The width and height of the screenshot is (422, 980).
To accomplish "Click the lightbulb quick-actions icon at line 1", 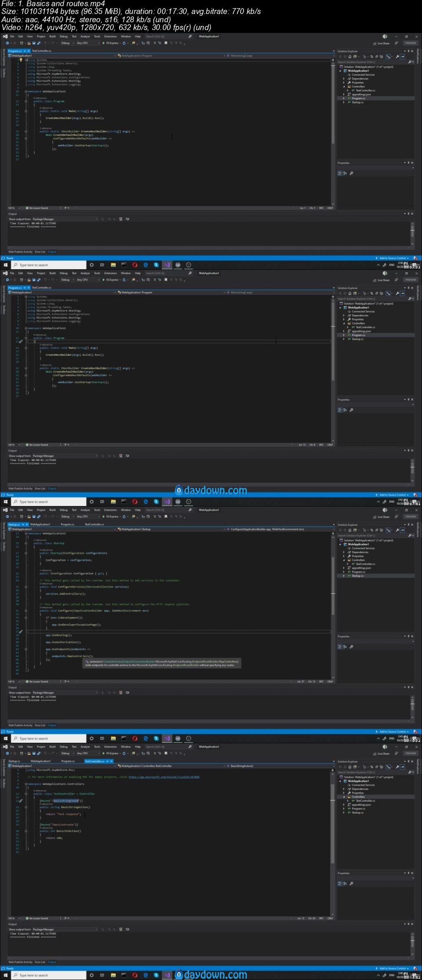I will point(21,60).
